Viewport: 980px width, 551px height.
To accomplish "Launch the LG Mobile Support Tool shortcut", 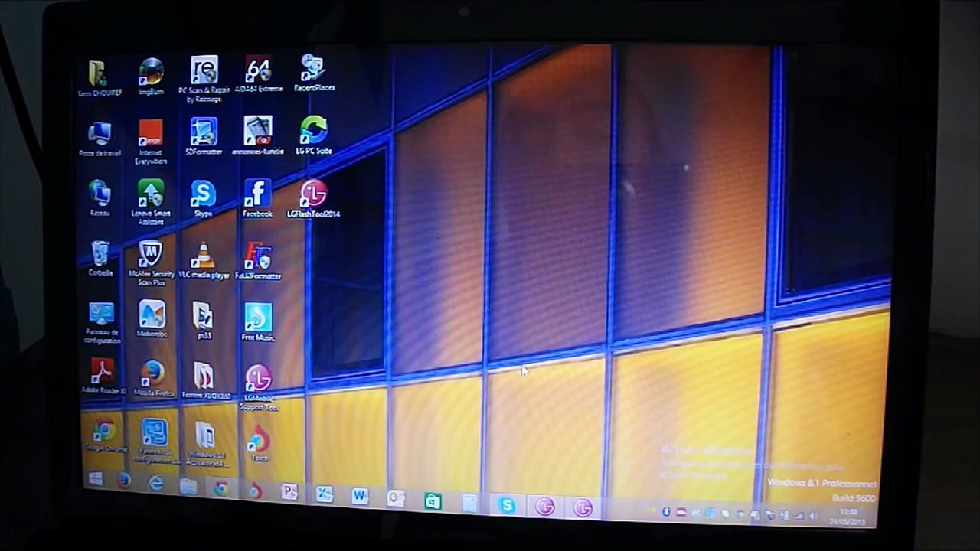I will [x=259, y=387].
